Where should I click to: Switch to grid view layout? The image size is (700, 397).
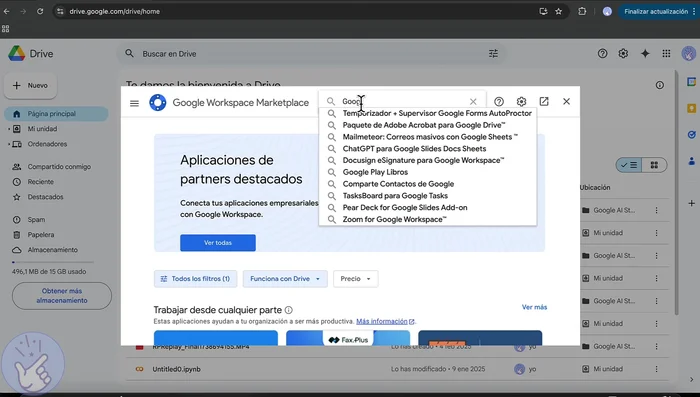[654, 165]
